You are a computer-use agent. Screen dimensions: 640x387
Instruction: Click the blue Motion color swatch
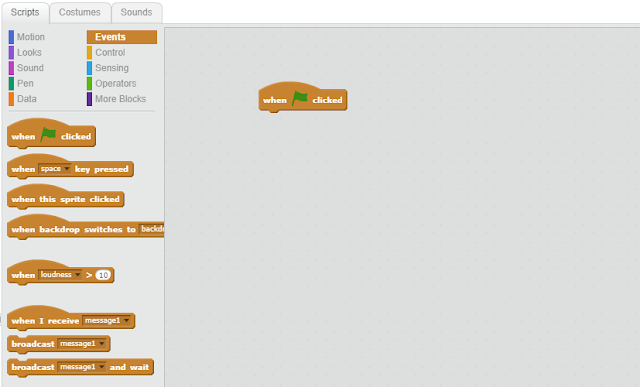[11, 37]
